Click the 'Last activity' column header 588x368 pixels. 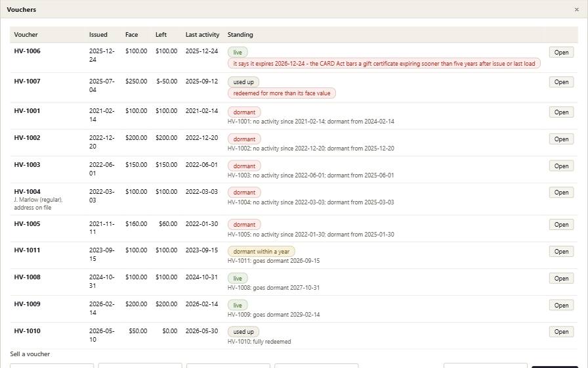[202, 35]
